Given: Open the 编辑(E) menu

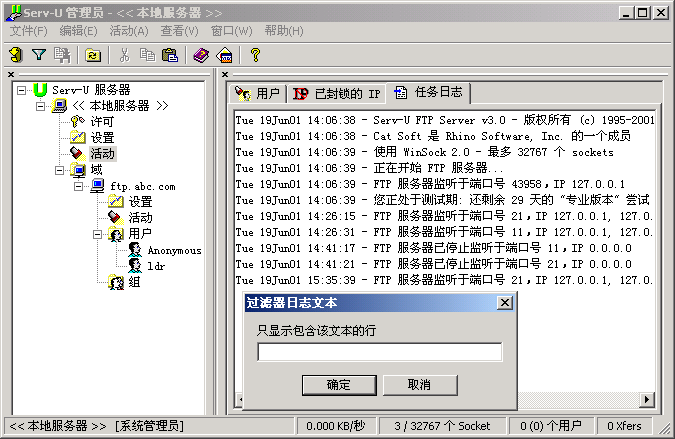Looking at the screenshot, I should point(78,31).
